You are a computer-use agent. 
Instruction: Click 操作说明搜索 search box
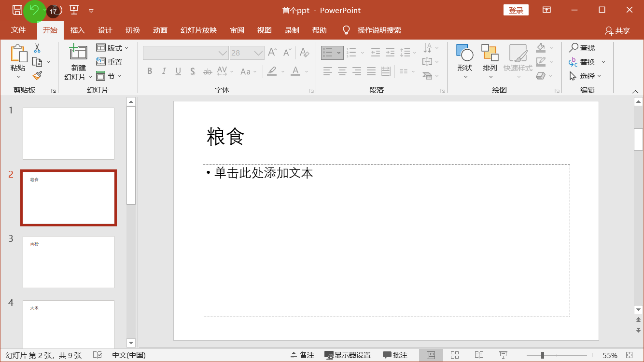tap(379, 30)
